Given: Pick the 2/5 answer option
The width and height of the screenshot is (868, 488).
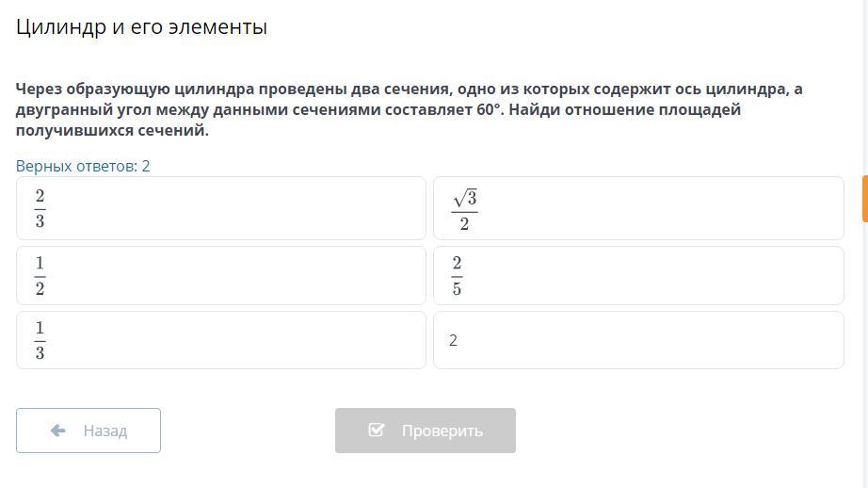Looking at the screenshot, I should click(637, 275).
